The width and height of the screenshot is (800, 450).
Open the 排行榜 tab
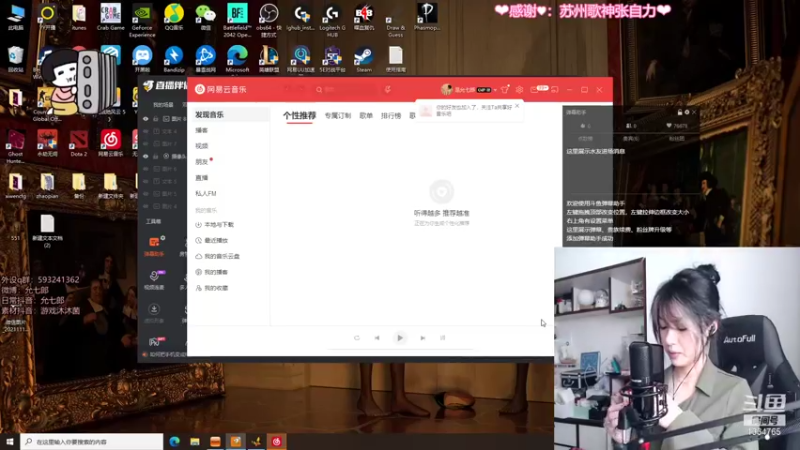tap(391, 116)
